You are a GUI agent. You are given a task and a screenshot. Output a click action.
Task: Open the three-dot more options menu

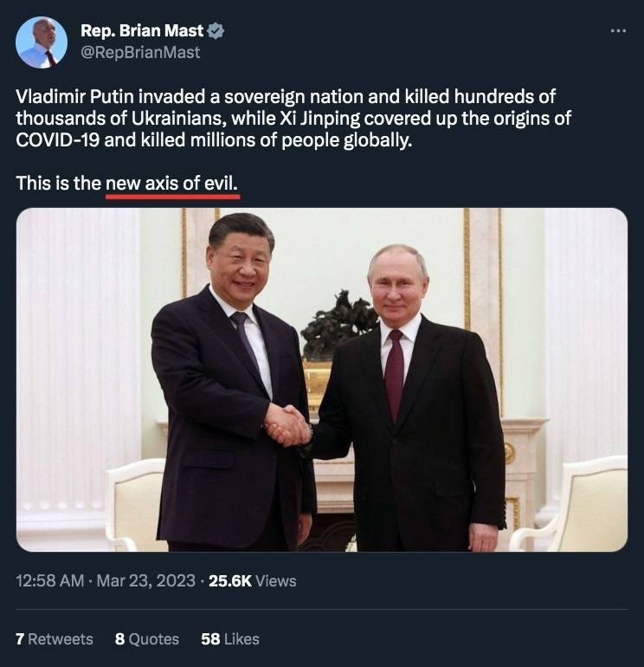tap(618, 30)
